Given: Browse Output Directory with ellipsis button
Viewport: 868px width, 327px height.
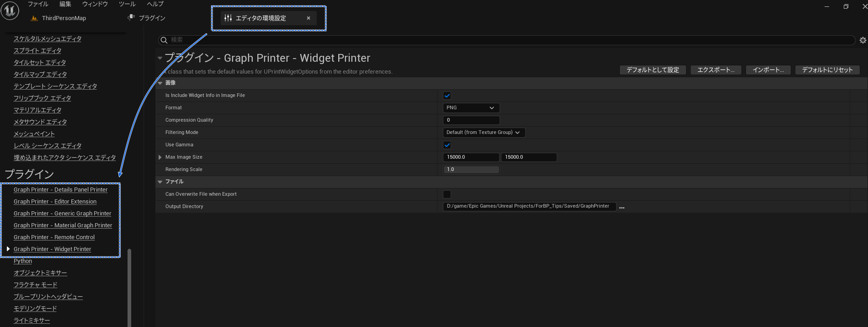Looking at the screenshot, I should pyautogui.click(x=622, y=207).
